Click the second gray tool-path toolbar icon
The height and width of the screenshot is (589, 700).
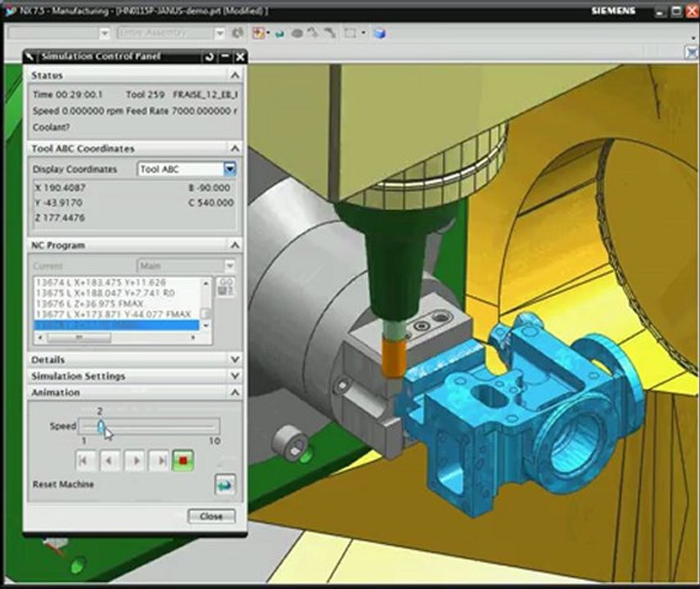point(330,33)
